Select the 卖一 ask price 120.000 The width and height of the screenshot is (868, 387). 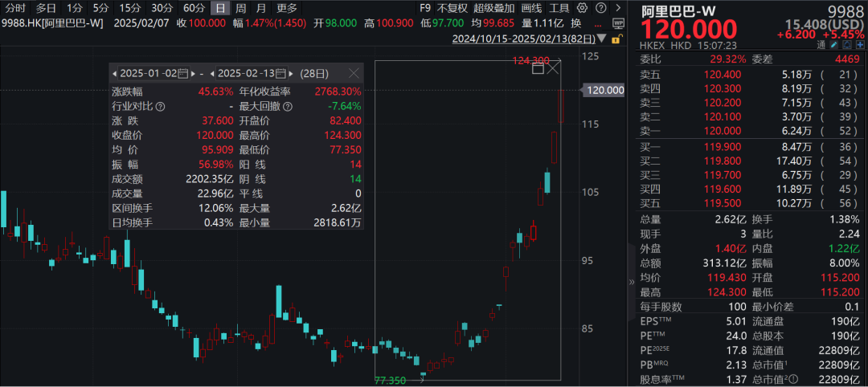723,131
